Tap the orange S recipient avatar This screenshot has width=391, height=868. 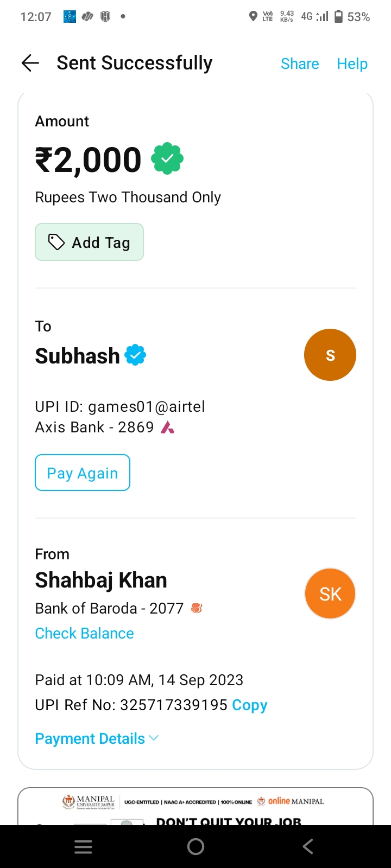tap(330, 355)
